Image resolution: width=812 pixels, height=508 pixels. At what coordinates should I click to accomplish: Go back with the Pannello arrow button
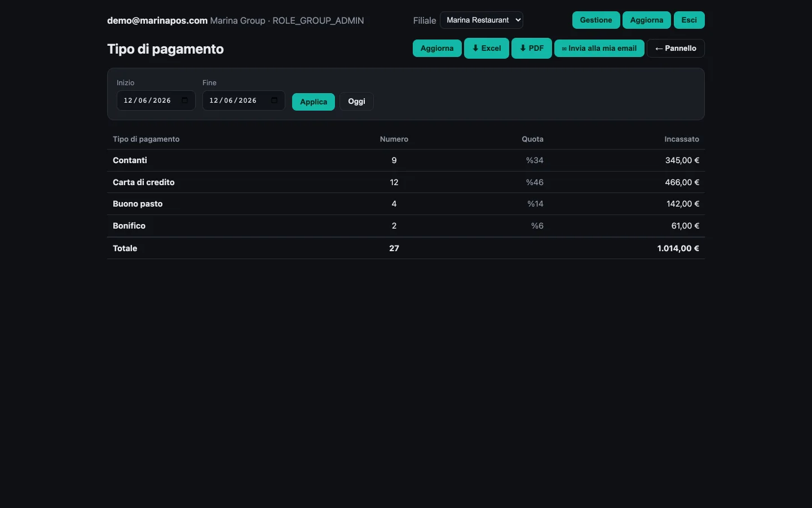(676, 48)
